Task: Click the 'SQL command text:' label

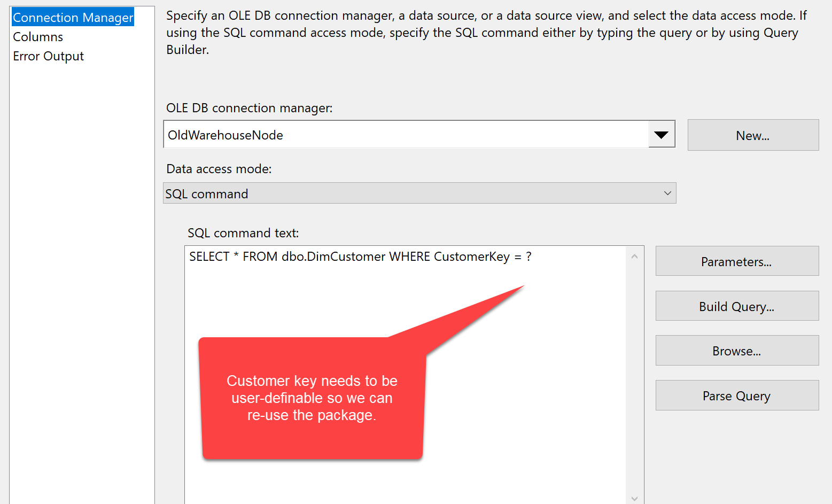Action: click(x=243, y=233)
